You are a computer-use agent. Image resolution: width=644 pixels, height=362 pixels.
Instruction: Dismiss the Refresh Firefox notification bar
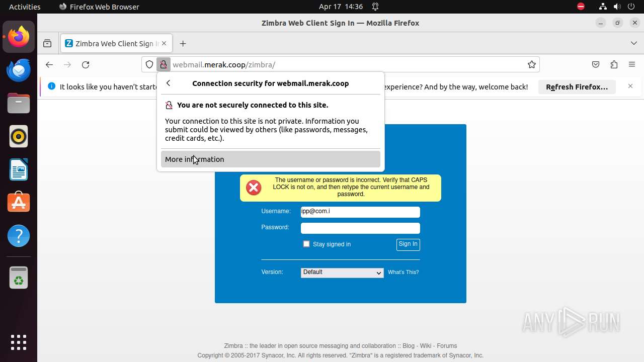630,86
